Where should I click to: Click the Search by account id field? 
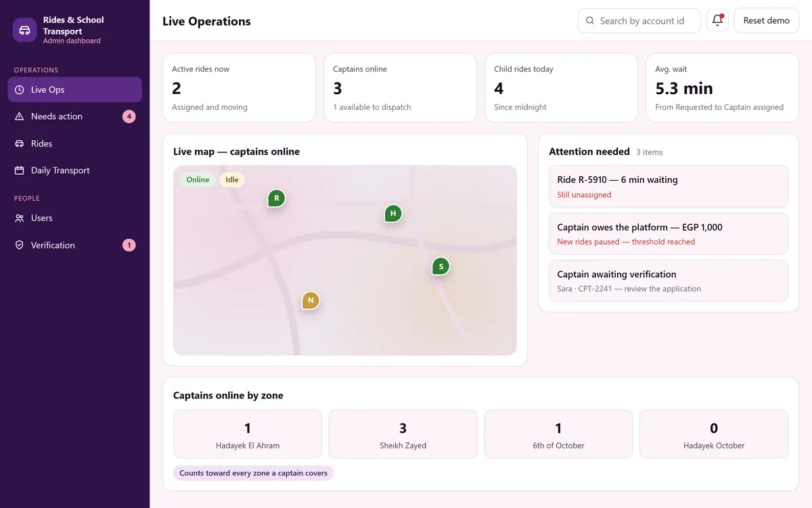[x=639, y=21]
